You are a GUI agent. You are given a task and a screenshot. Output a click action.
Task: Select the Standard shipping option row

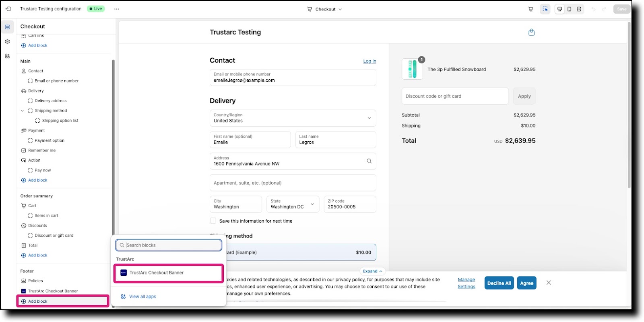click(301, 252)
